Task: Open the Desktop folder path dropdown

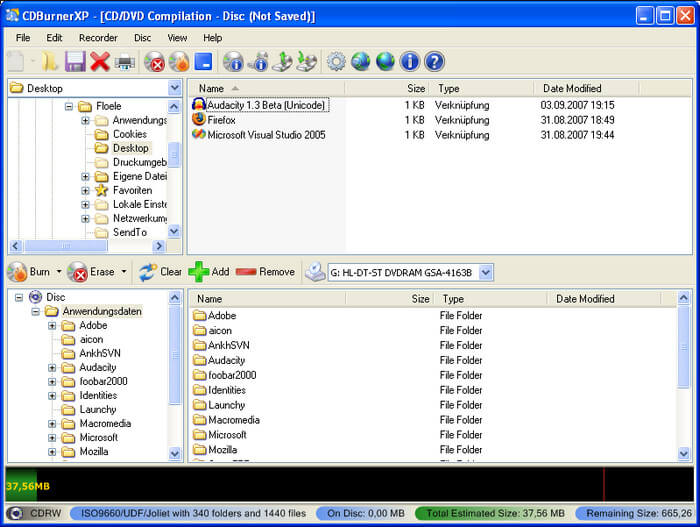Action: [x=175, y=88]
